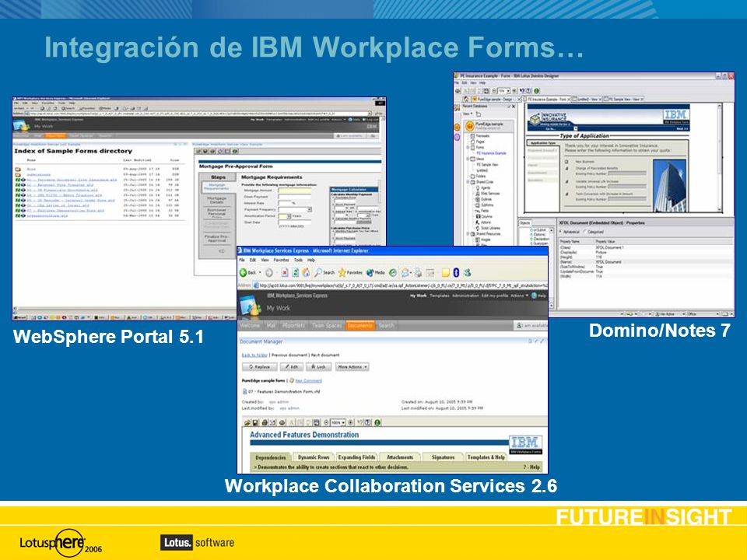Open IE Favorites star button

point(350,272)
